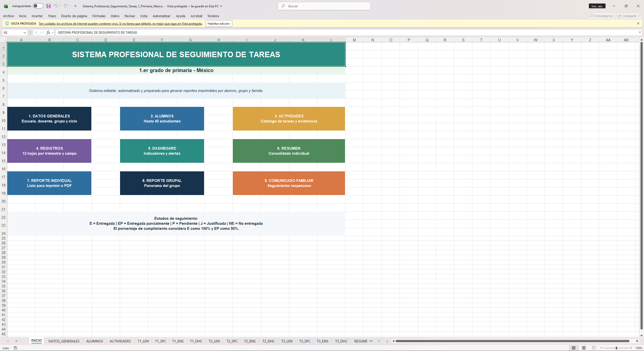Click the accessibility checker status bar icon

[16, 348]
